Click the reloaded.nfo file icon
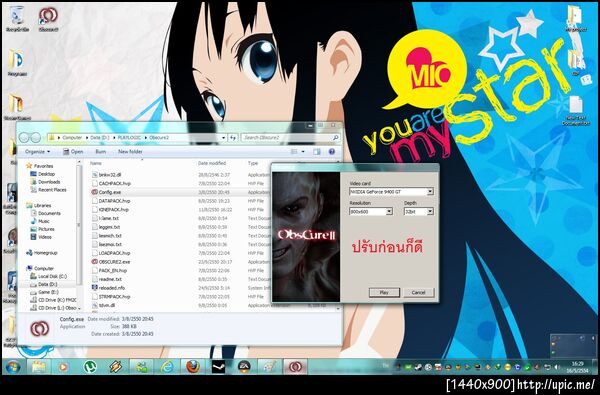This screenshot has width=600, height=395. [95, 288]
